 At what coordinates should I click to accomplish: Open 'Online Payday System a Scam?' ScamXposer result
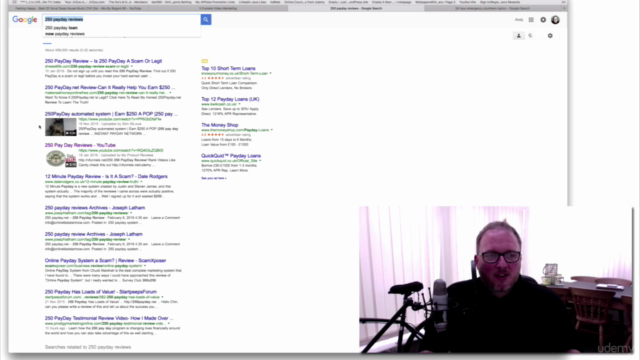(105, 260)
